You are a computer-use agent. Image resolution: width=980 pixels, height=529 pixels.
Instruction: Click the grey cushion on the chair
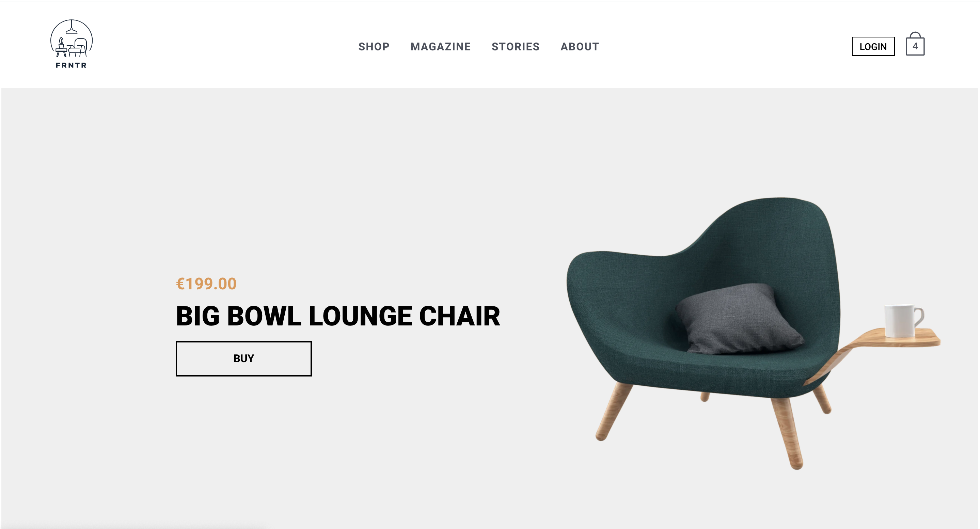[738, 319]
